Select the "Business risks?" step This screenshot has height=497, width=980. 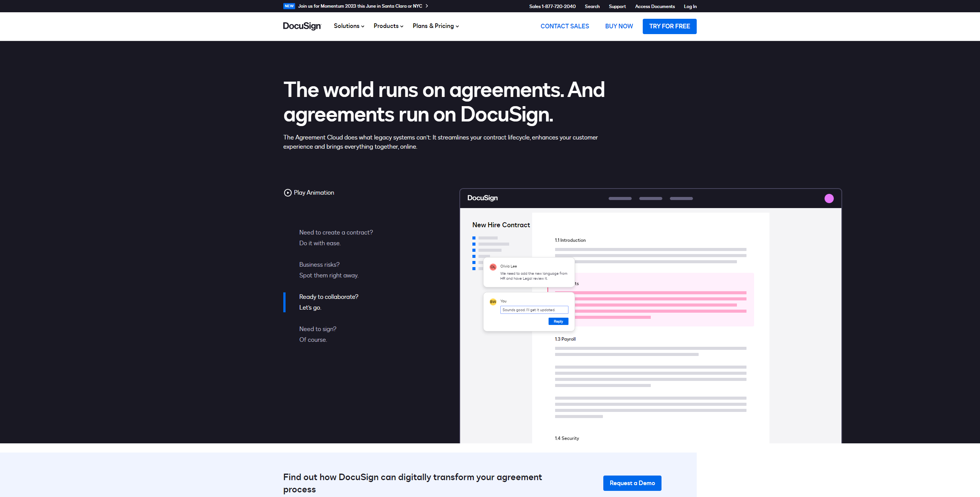click(328, 270)
